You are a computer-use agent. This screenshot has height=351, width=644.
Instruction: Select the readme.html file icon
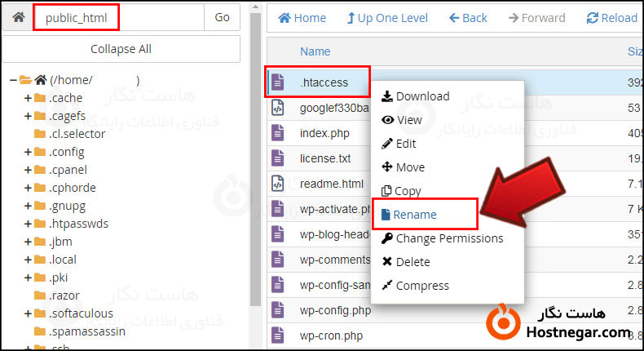pos(278,184)
